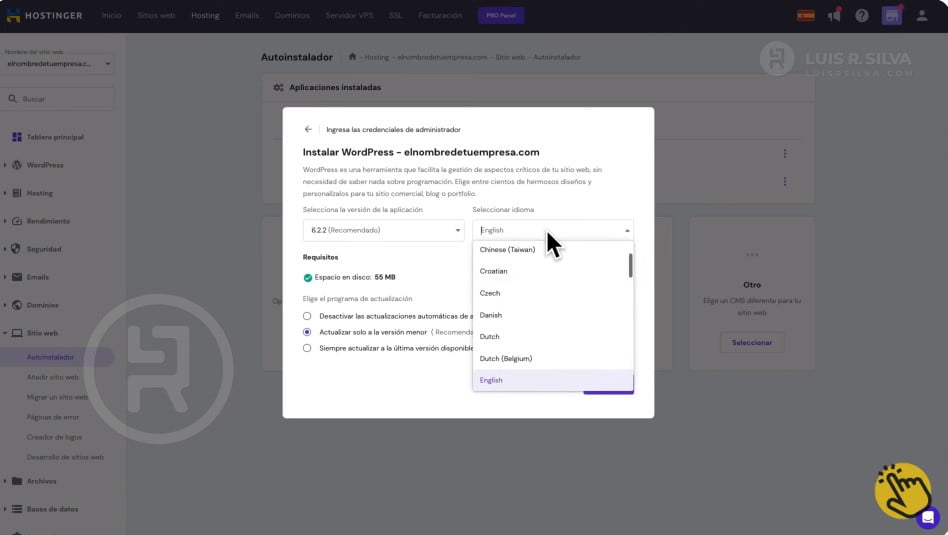
Task: Click the Buscar sidebar search field
Action: click(x=58, y=99)
